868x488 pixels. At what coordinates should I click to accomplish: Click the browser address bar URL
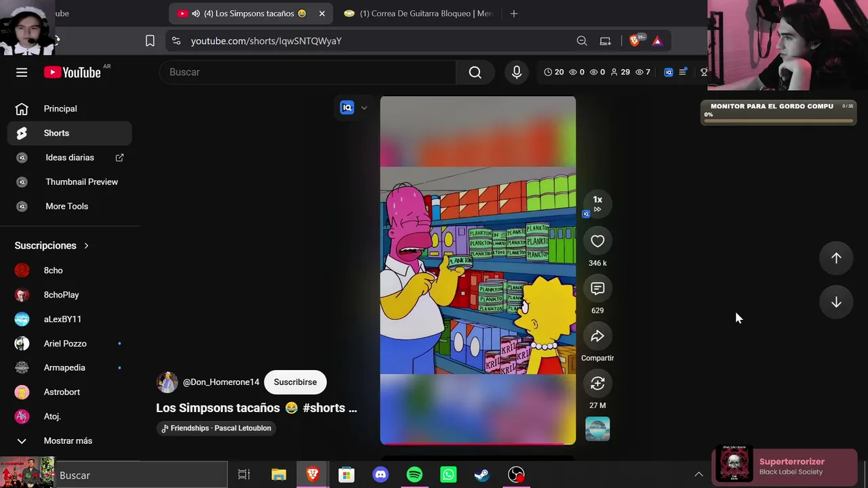click(x=267, y=41)
